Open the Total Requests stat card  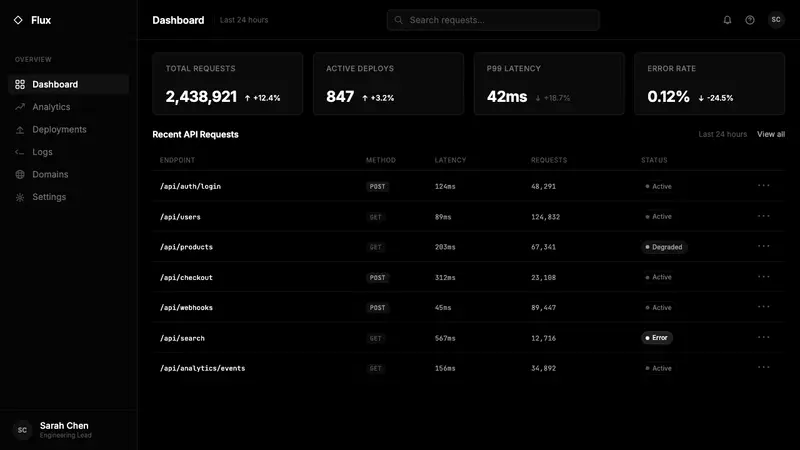(x=228, y=84)
